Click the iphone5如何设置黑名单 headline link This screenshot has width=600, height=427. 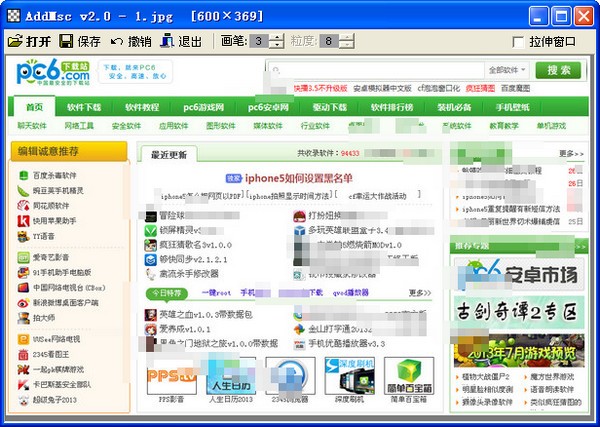298,178
